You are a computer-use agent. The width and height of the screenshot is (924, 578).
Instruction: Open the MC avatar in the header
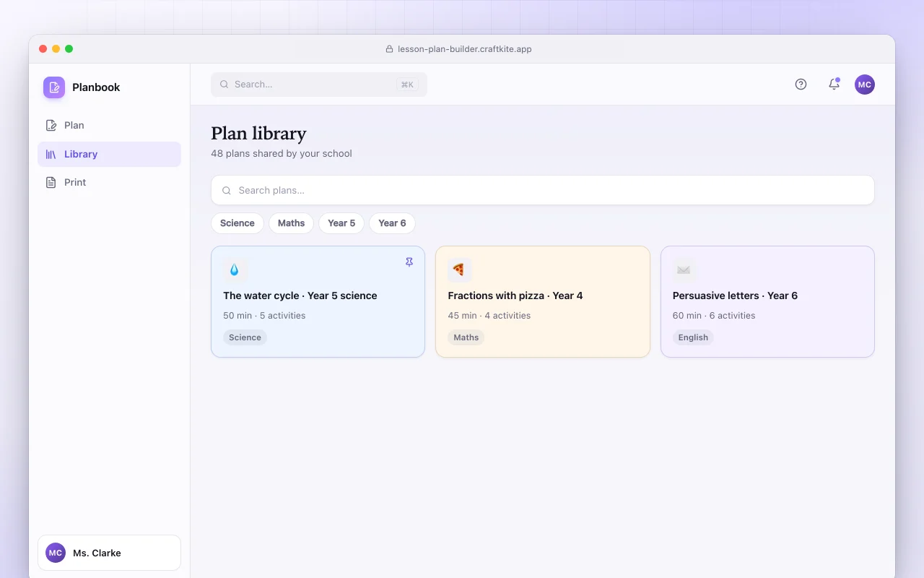click(865, 85)
